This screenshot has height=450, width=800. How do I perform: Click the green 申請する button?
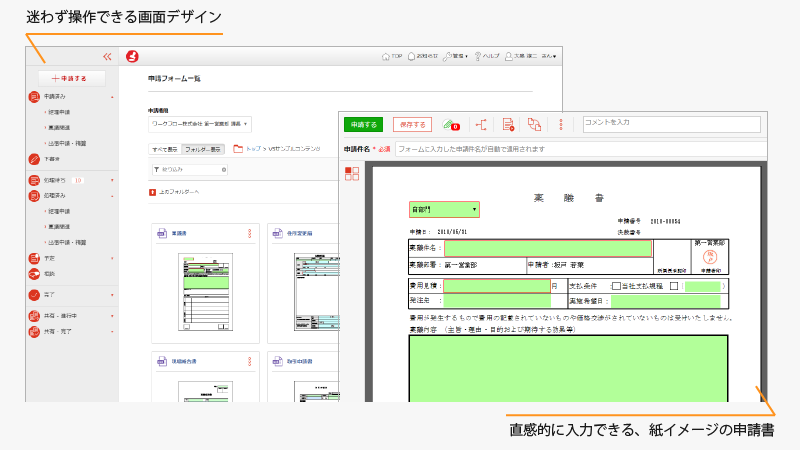coord(364,125)
